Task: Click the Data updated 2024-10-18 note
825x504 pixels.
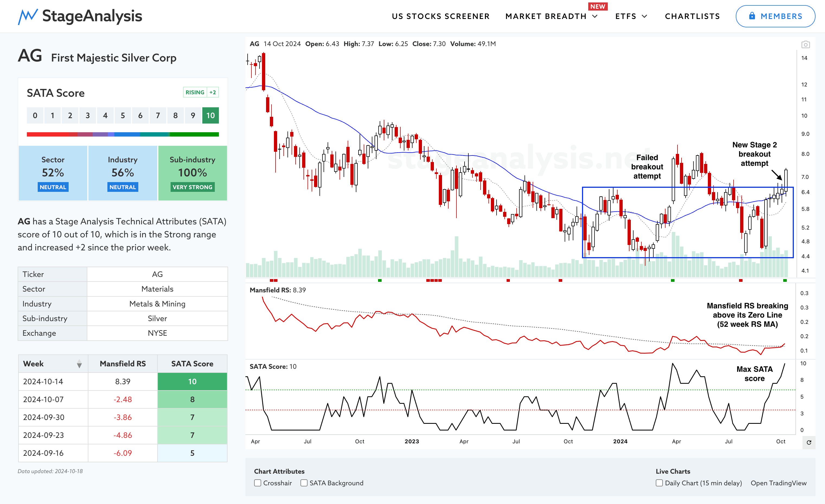Action: click(50, 471)
